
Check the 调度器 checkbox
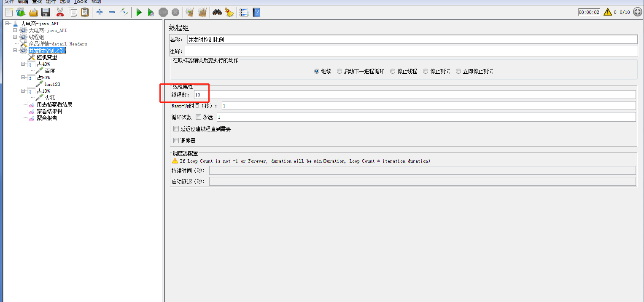(x=176, y=141)
